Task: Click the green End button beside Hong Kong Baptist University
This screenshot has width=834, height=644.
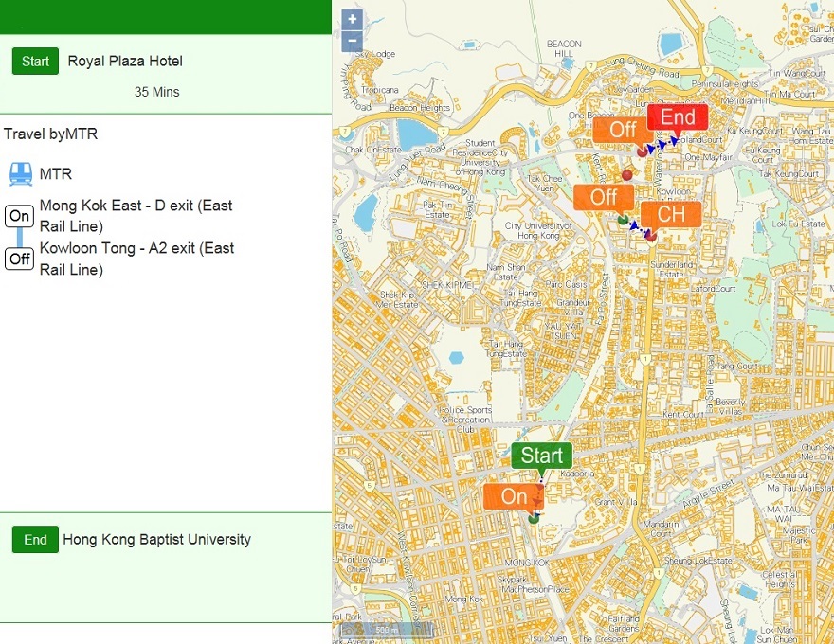Action: click(35, 539)
